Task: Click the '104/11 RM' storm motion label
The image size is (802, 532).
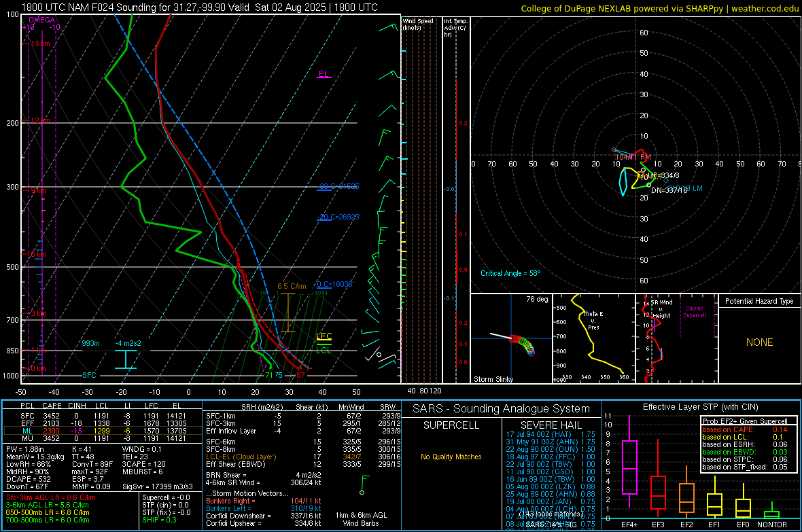Action: (x=633, y=157)
